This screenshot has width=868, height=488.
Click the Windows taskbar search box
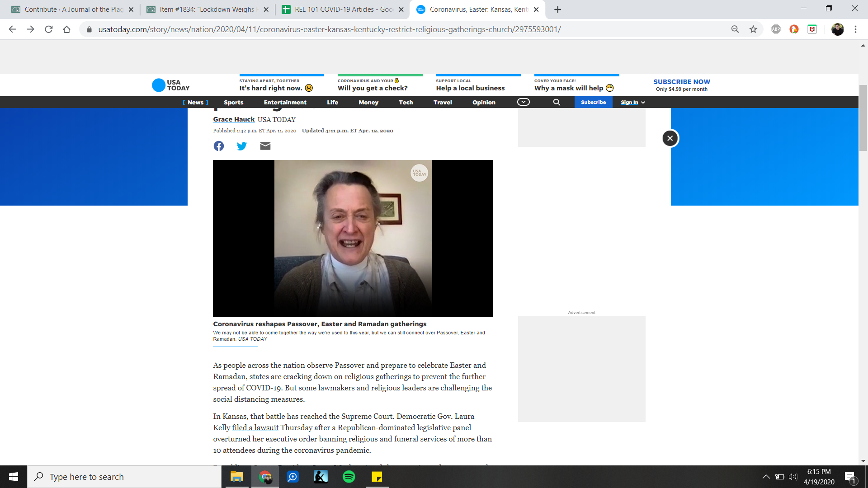coord(124,477)
